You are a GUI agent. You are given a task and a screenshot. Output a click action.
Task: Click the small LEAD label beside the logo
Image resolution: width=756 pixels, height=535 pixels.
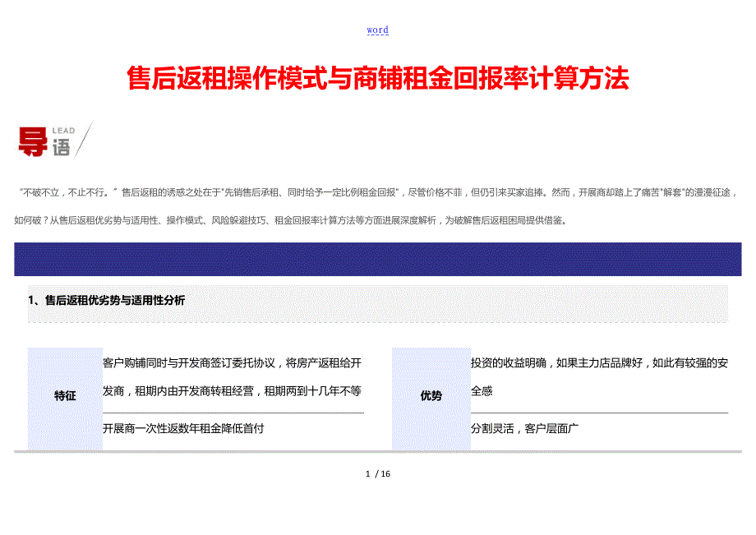pos(63,131)
